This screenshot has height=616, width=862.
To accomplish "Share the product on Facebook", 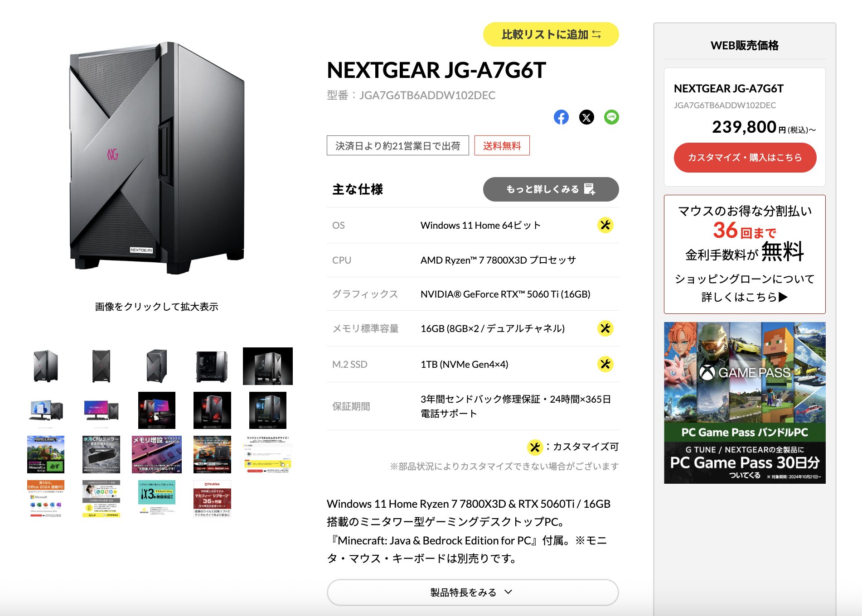I will pos(561,117).
